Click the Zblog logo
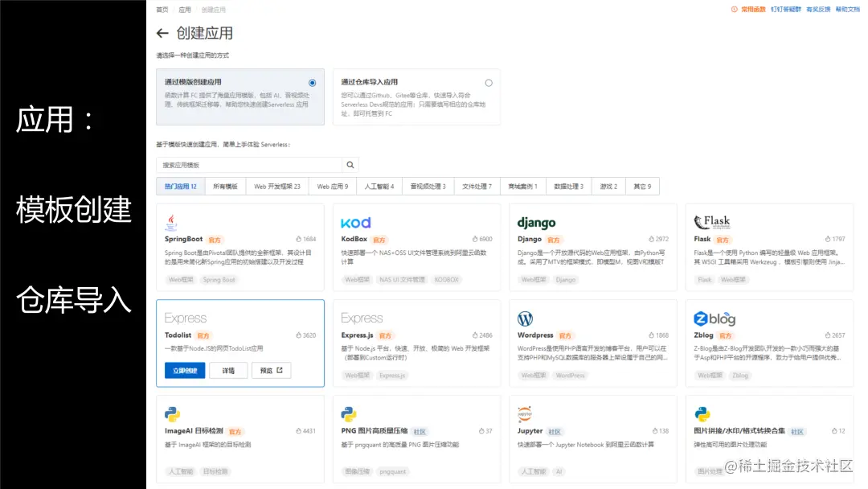Viewport: 868px width, 489px height. point(714,318)
